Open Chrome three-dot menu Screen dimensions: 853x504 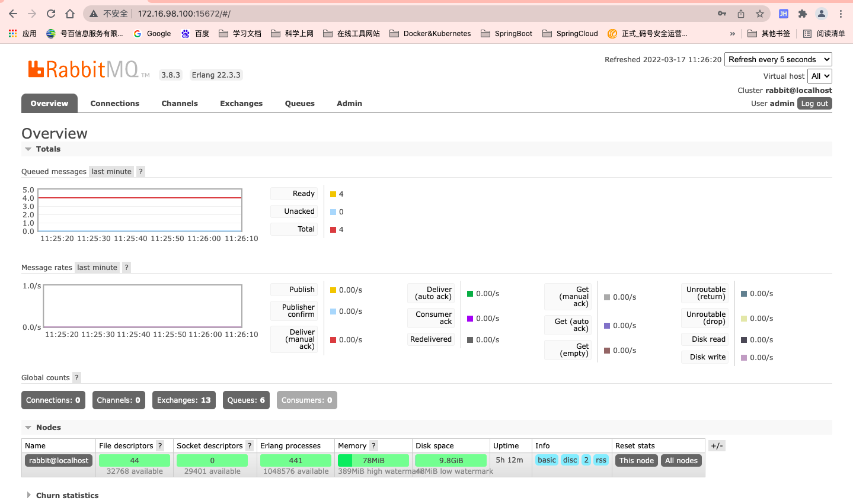[841, 14]
